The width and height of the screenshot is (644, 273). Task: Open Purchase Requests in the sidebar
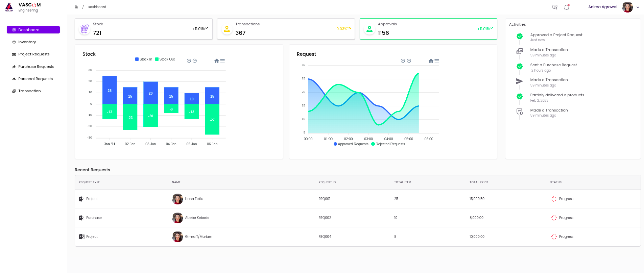point(36,67)
